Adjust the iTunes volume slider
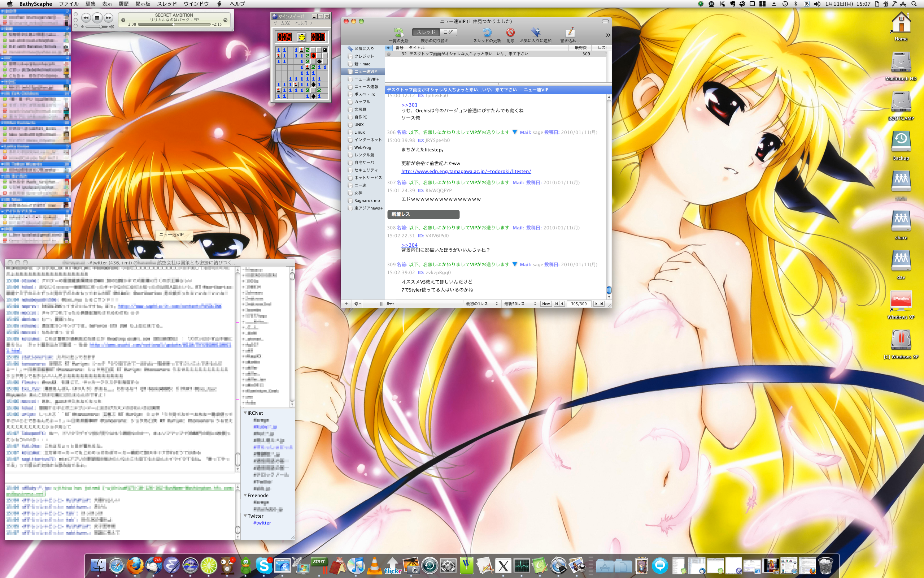The image size is (924, 578). [x=97, y=27]
